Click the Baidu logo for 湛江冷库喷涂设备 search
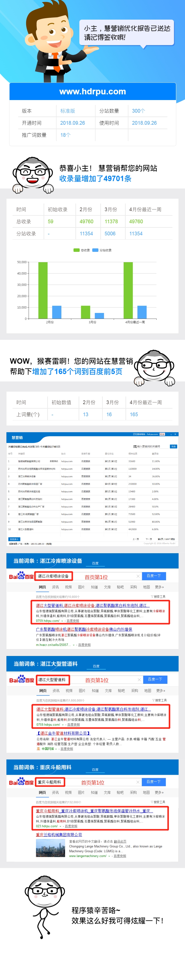The height and width of the screenshot is (980, 185). point(21,576)
